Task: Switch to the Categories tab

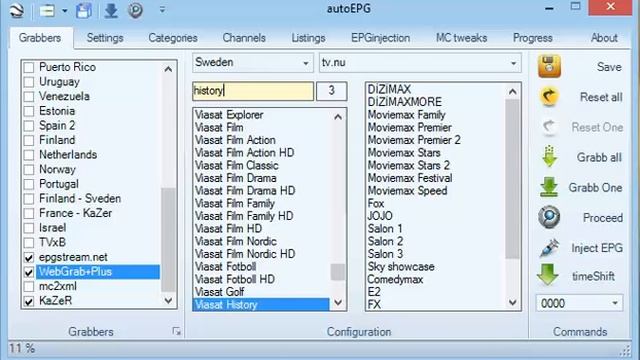Action: click(173, 38)
